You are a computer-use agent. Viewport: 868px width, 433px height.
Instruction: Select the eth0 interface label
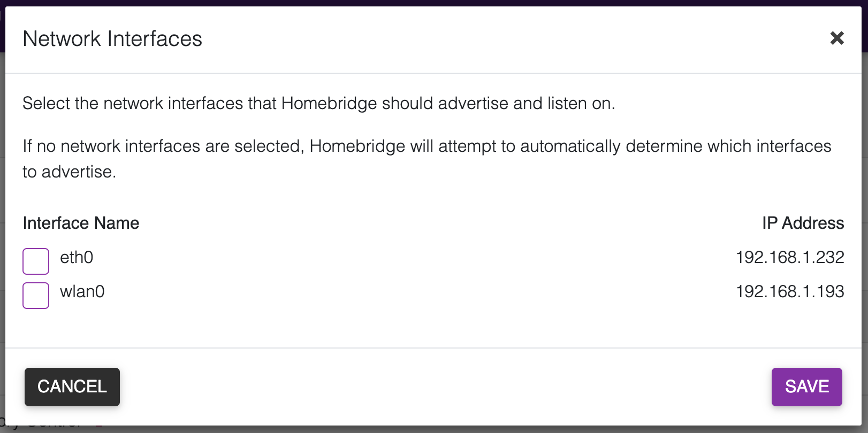click(x=77, y=257)
